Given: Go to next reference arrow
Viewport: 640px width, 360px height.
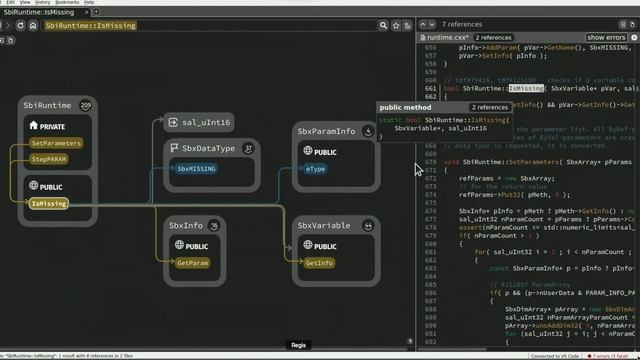Looking at the screenshot, I should 432,24.
